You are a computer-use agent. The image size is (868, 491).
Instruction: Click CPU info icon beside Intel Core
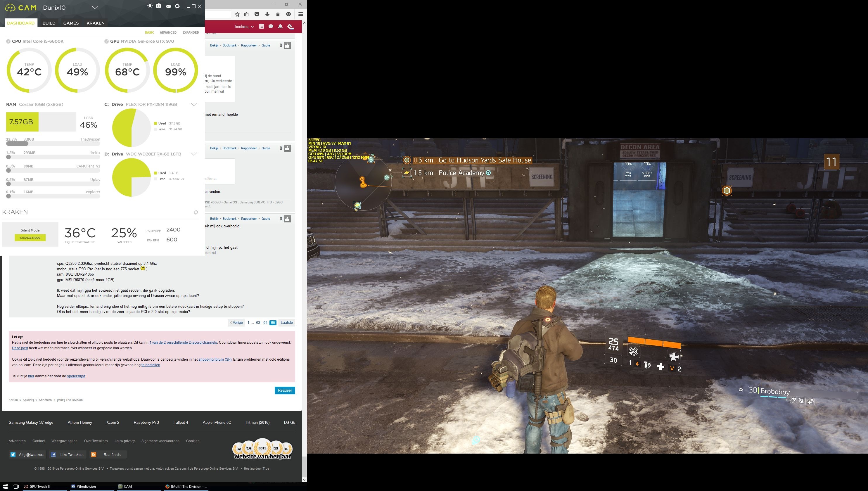click(8, 42)
